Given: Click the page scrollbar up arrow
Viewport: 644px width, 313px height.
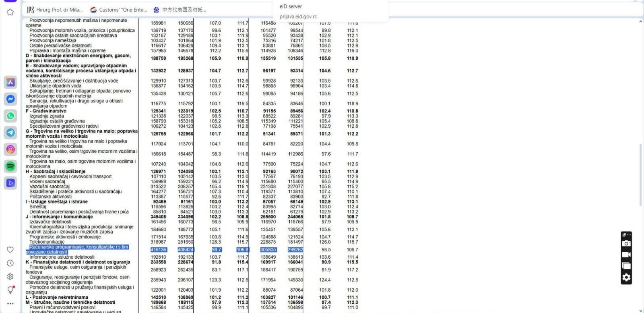Looking at the screenshot, I should click(x=640, y=21).
